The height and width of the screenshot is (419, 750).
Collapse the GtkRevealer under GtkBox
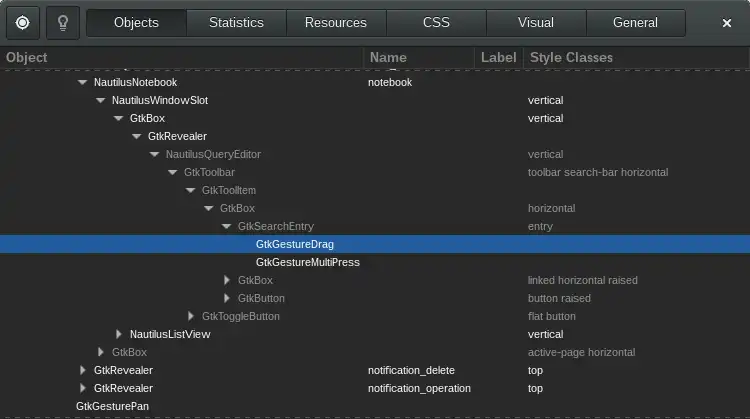tap(136, 136)
